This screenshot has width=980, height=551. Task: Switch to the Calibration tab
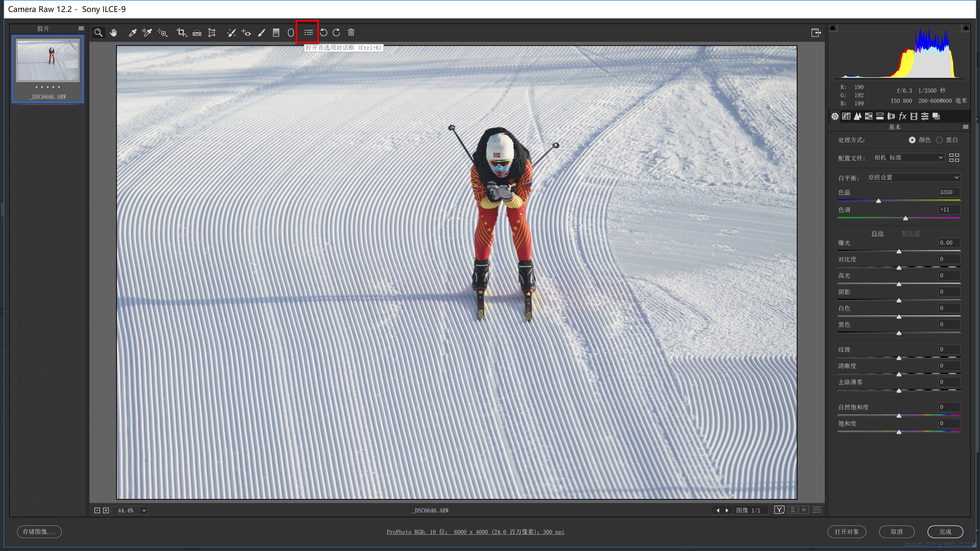click(914, 116)
